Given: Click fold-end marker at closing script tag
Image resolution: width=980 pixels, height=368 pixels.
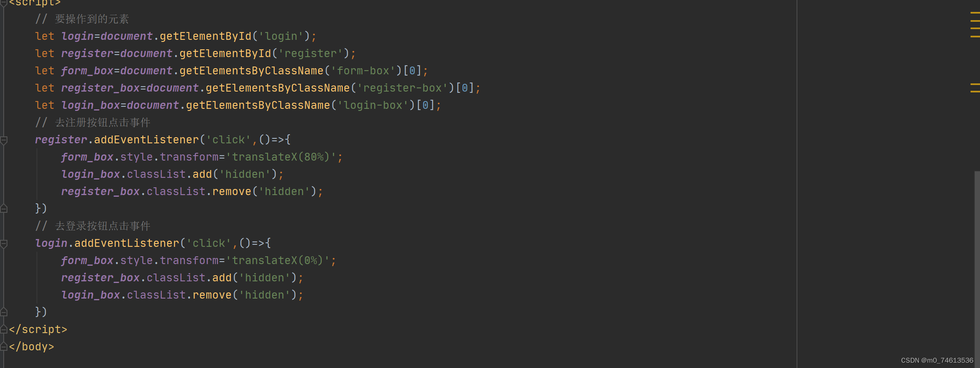Looking at the screenshot, I should [4, 329].
